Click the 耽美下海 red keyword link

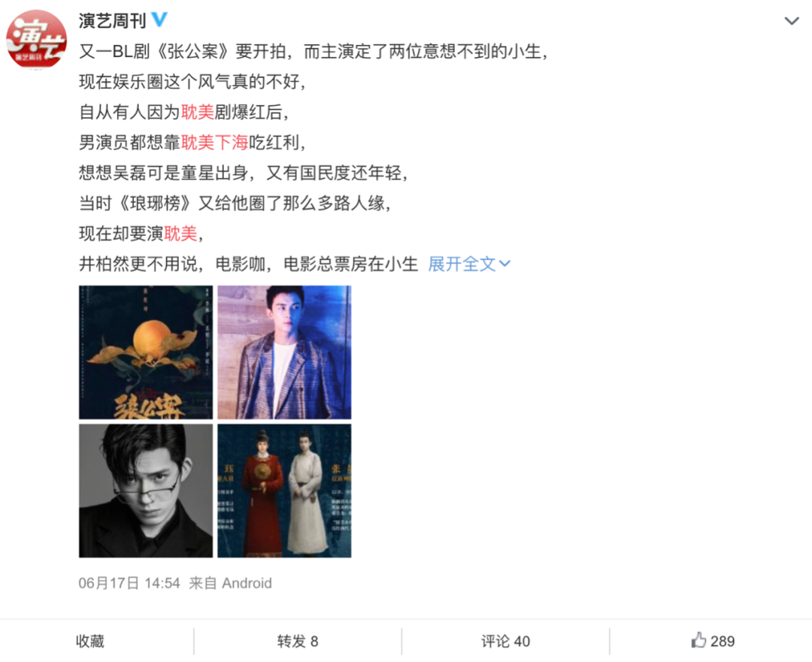214,142
